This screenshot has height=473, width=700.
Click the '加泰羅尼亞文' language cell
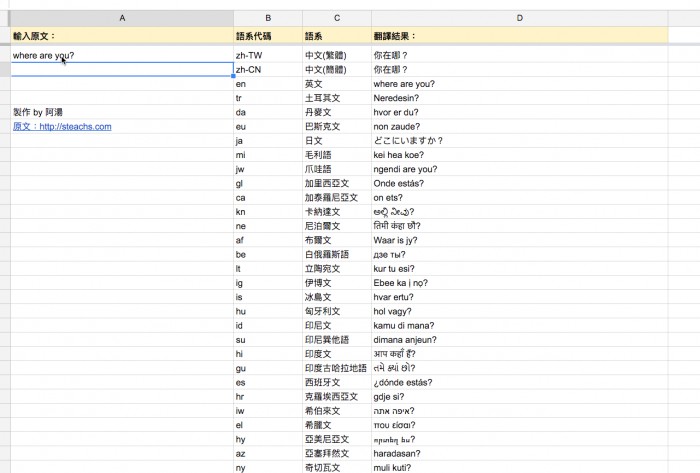tap(337, 198)
